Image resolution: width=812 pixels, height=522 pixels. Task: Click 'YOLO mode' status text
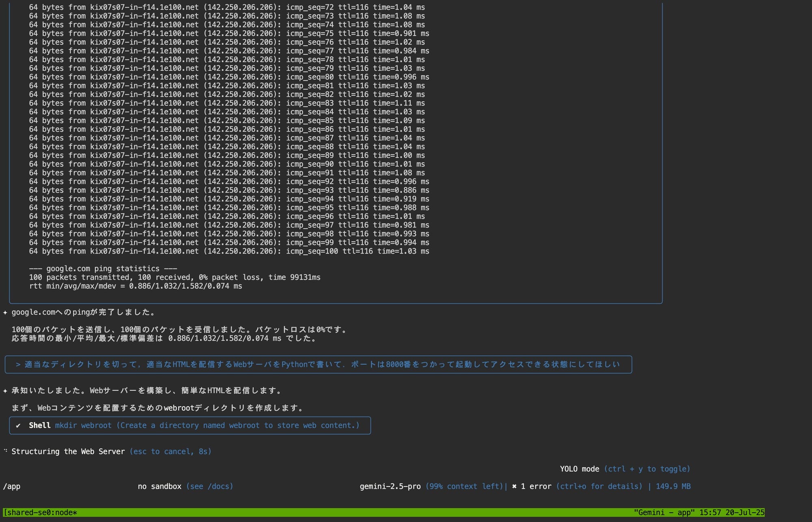point(579,469)
